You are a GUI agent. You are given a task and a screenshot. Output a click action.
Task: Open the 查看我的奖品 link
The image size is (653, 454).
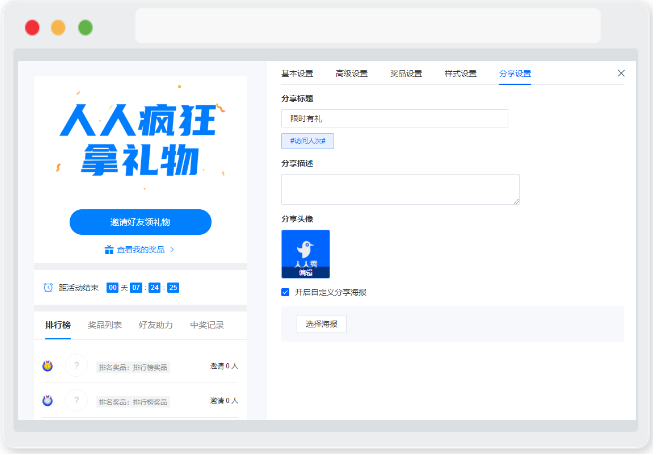140,249
